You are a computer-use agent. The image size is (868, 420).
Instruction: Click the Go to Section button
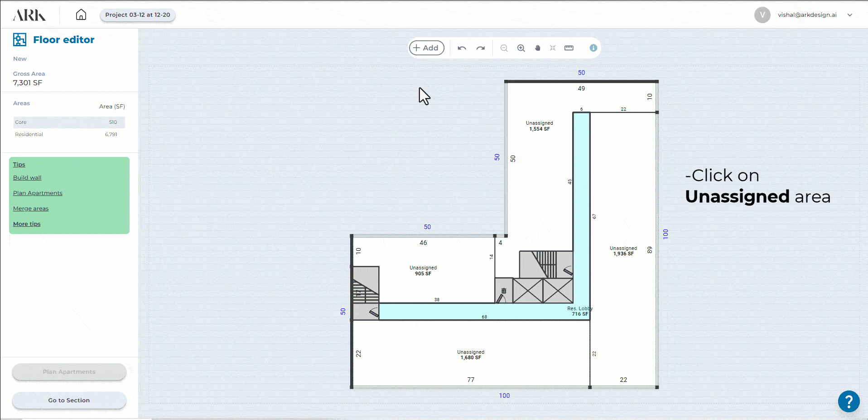[x=69, y=400]
